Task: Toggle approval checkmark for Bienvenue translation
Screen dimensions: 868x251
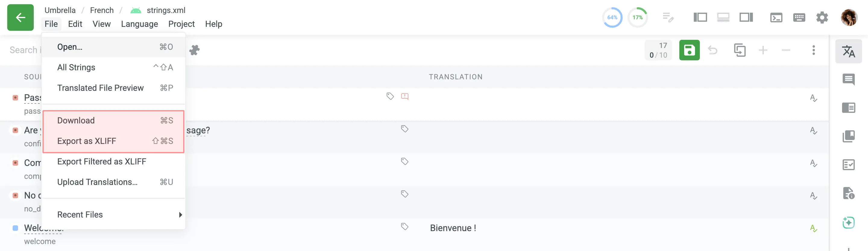Action: (x=813, y=228)
